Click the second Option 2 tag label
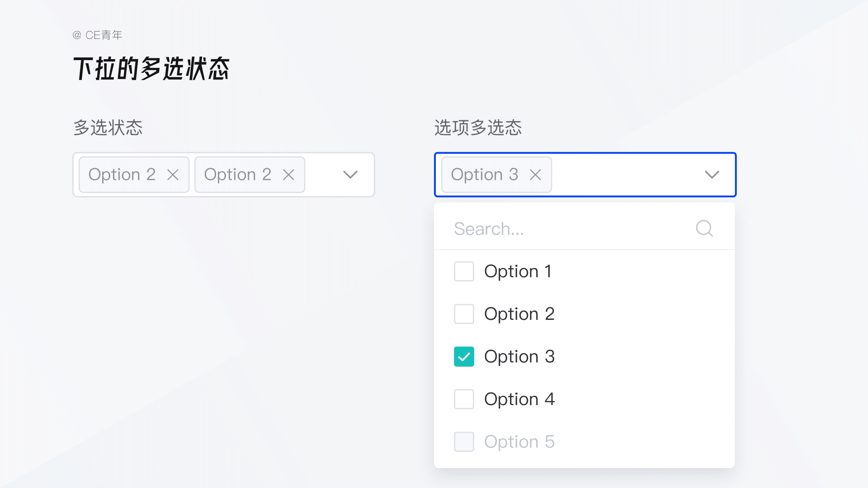Screen dimensions: 868x488 click(237, 175)
